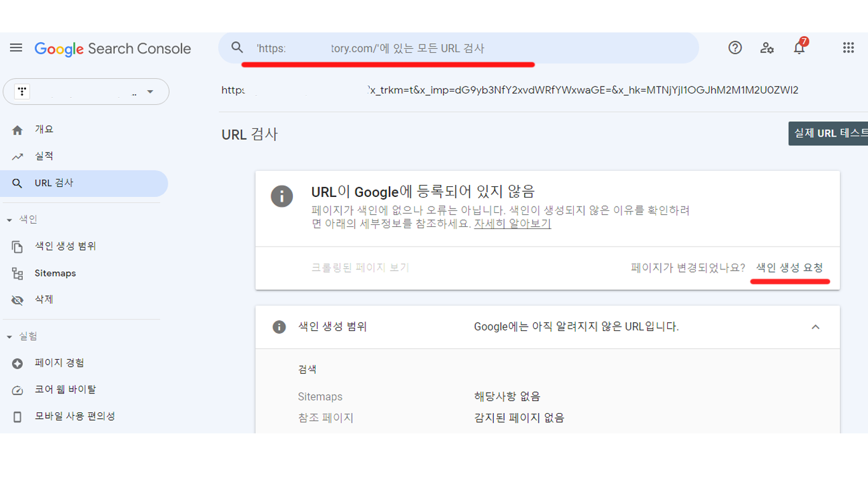
Task: Click the property favicon in selector
Action: pos(22,92)
